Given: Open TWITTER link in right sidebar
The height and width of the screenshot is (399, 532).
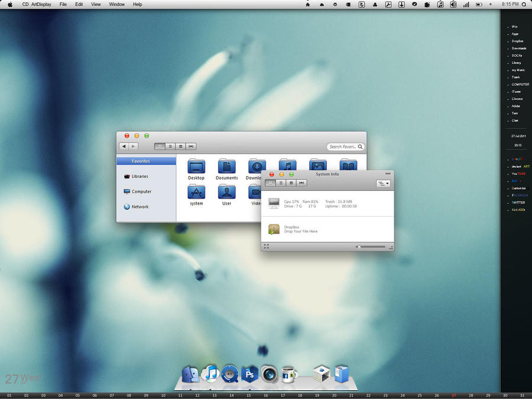Looking at the screenshot, I should [518, 202].
